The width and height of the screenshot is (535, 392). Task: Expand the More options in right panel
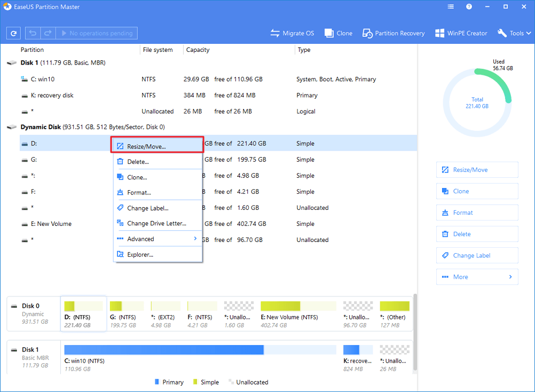coord(477,277)
